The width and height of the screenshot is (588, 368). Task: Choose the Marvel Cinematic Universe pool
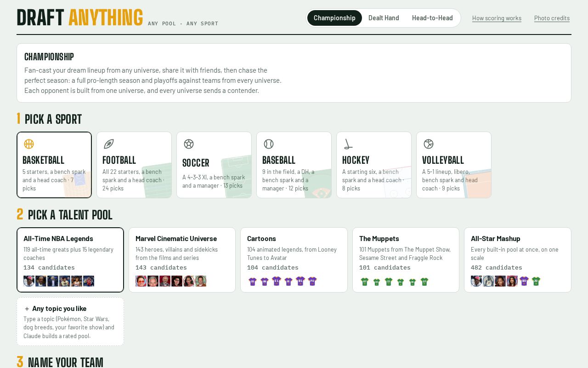pos(182,260)
